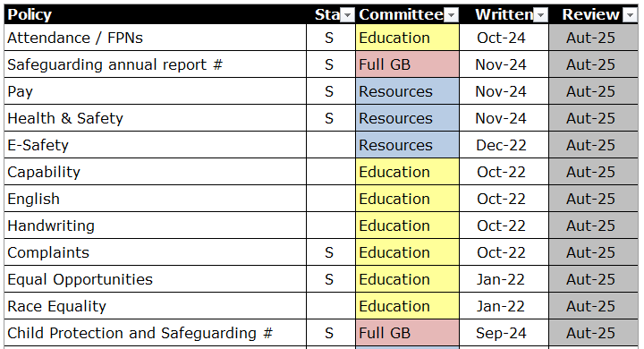Open the Committee column filter dropdown
The width and height of the screenshot is (644, 349).
452,15
